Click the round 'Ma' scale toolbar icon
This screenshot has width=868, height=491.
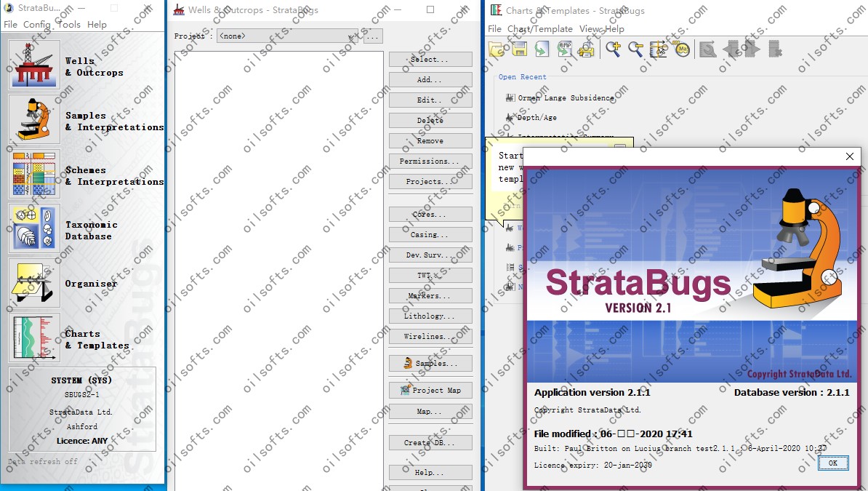click(x=682, y=49)
